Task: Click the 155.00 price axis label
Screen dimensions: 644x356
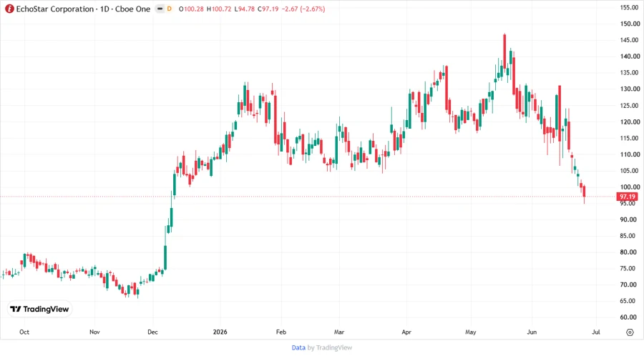Action: pos(629,7)
